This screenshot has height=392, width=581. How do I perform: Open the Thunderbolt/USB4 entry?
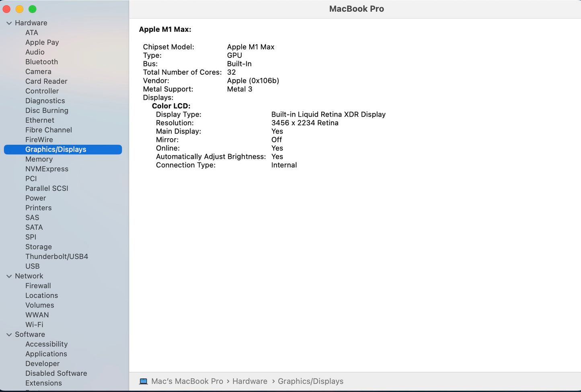tap(57, 257)
